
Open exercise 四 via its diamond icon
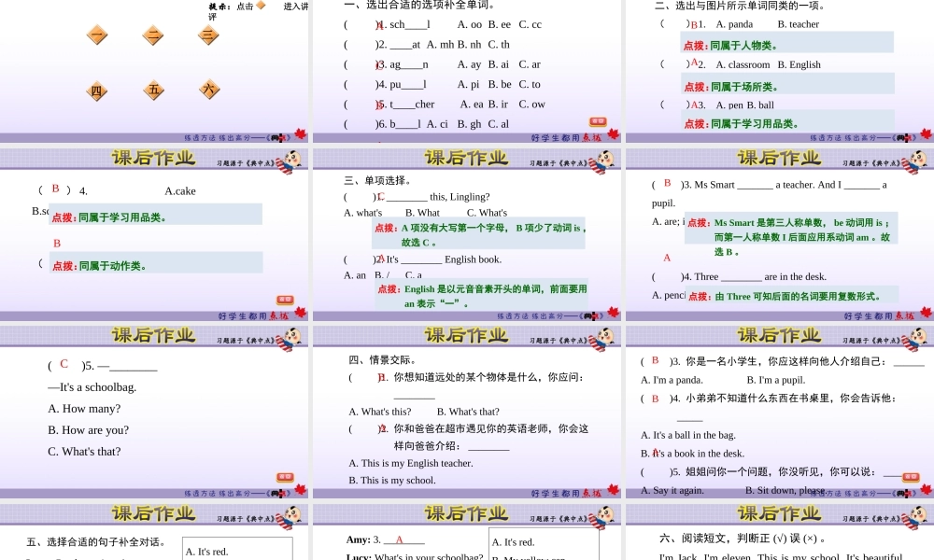pyautogui.click(x=97, y=91)
